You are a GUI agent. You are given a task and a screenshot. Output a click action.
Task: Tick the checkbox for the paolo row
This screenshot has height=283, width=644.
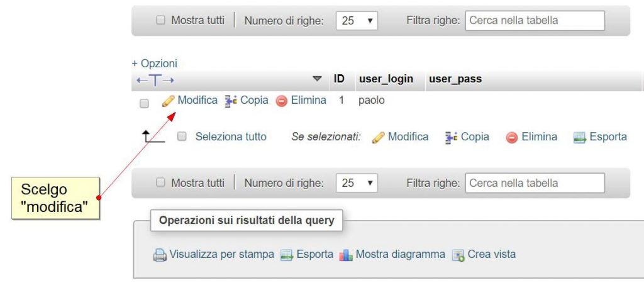[x=144, y=103]
